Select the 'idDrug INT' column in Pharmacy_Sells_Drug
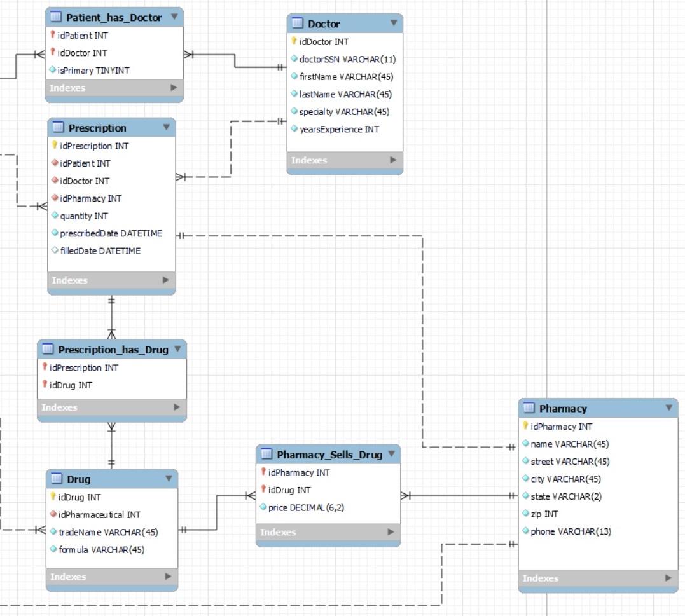Viewport: 685px width, 616px height. (x=328, y=490)
